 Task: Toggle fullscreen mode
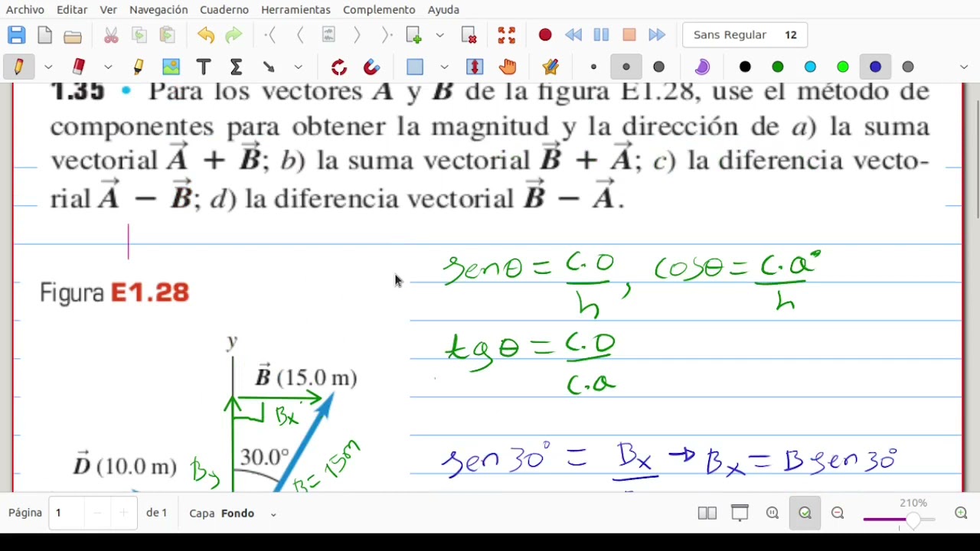tap(506, 35)
